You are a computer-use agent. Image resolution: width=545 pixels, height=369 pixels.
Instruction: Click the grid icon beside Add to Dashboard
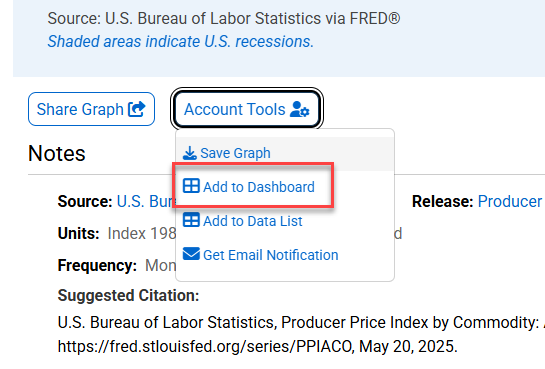click(191, 186)
